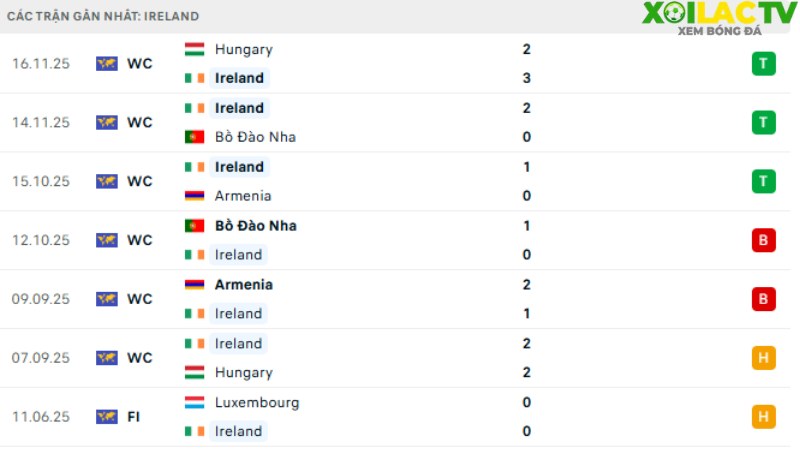Click the Hungary flag in 16.11.25 match
800x450 pixels.
click(194, 49)
